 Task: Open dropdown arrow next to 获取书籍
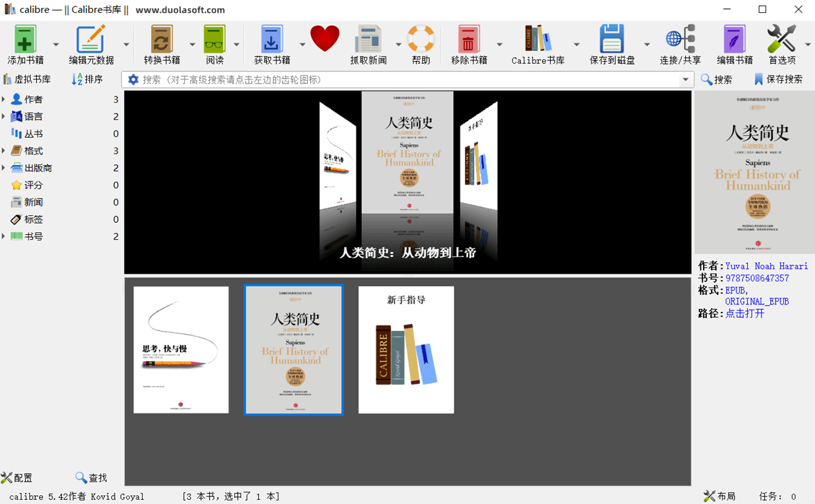(x=302, y=45)
